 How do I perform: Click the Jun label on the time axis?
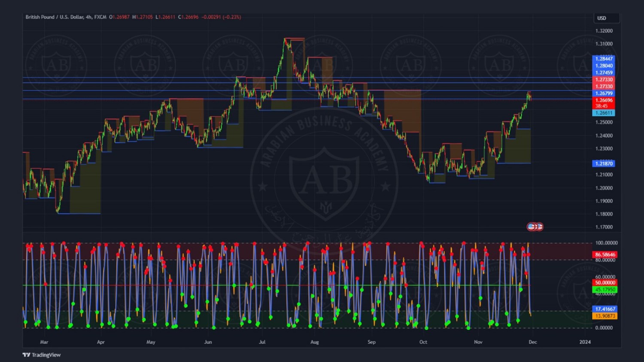pyautogui.click(x=208, y=342)
